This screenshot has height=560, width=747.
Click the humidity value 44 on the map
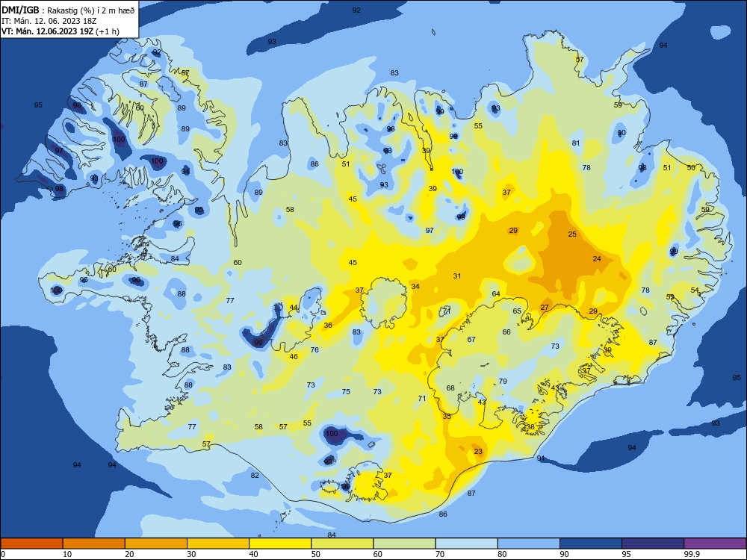(x=294, y=307)
